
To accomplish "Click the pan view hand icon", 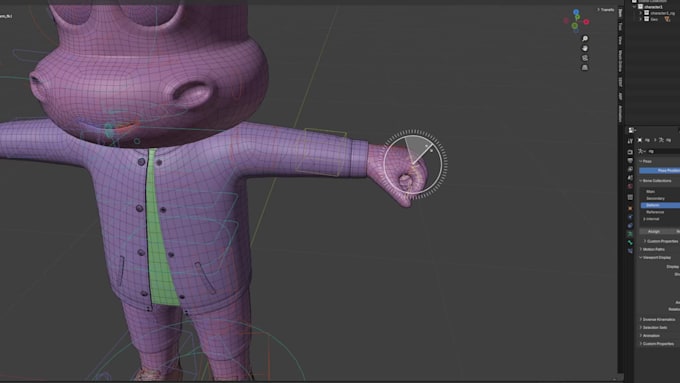I will click(x=585, y=49).
